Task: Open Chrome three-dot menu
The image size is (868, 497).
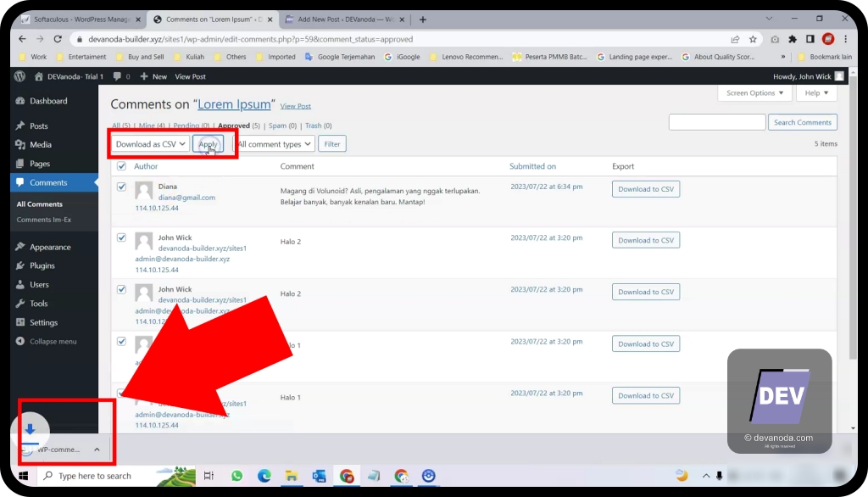Action: [x=845, y=39]
